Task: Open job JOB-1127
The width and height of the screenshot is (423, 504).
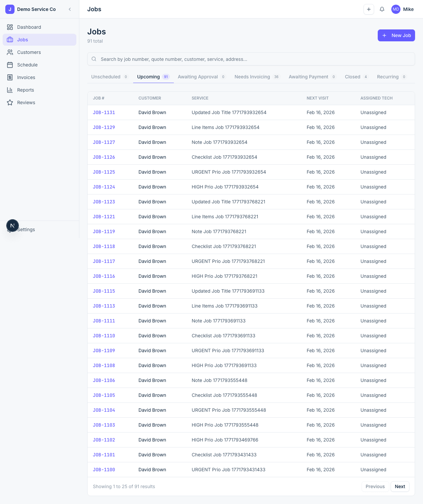Action: [x=104, y=142]
